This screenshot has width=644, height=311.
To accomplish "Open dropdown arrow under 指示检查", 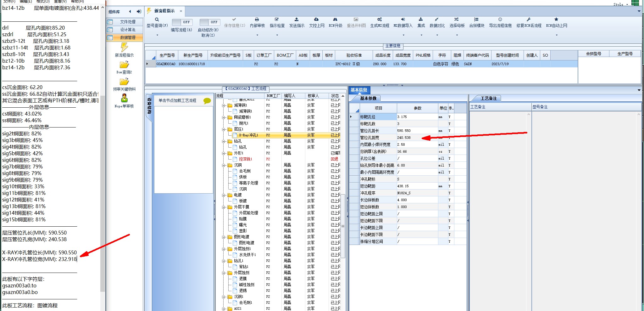I will (277, 35).
